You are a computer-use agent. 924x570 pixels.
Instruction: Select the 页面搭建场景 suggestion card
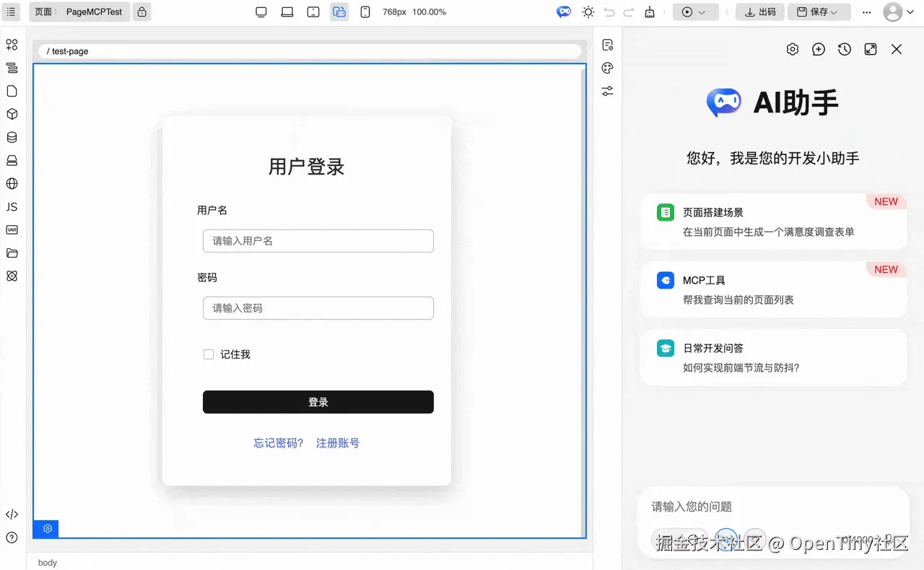(774, 222)
